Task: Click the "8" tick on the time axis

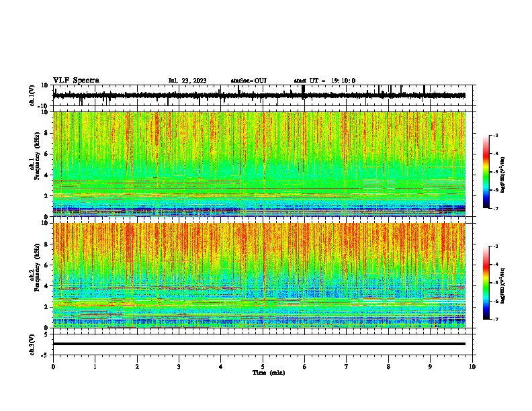Action: pos(388,367)
